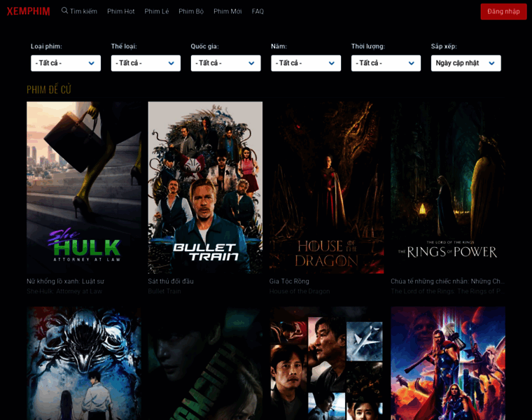Expand the Loại phim dropdown
Image resolution: width=532 pixels, height=420 pixels.
click(x=66, y=63)
